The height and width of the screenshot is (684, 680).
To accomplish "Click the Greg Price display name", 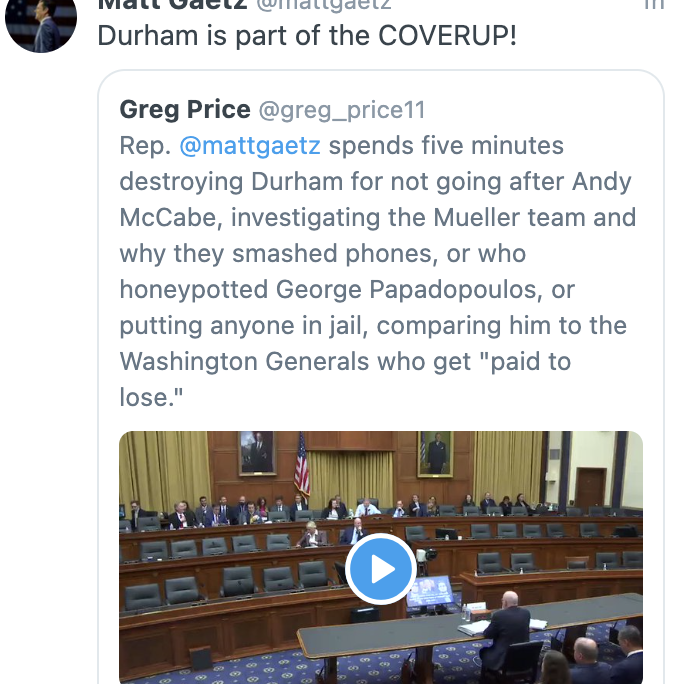I will point(184,108).
